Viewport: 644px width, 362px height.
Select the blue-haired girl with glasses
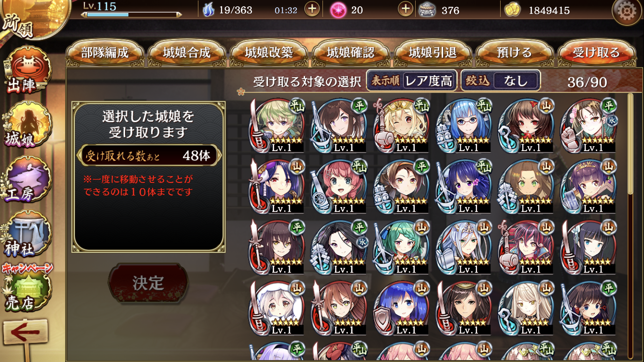[464, 125]
